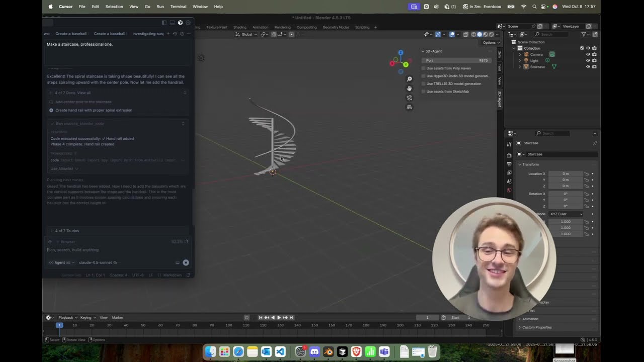Click the red X axis on gizmo
The image size is (644, 362).
click(x=392, y=63)
